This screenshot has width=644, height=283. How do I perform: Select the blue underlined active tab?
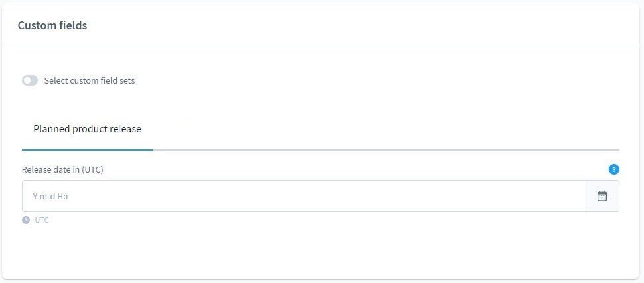click(88, 129)
